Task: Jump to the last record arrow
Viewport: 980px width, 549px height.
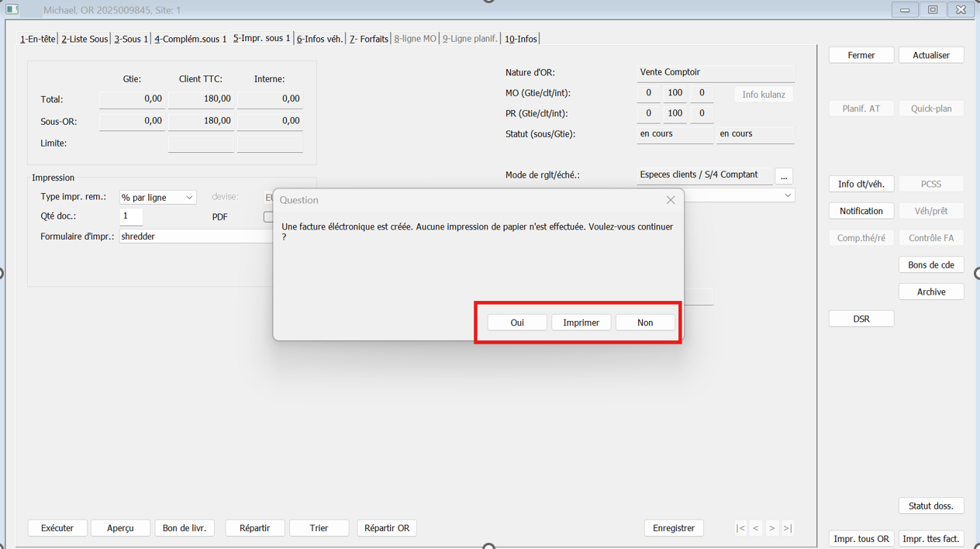Action: pyautogui.click(x=788, y=528)
